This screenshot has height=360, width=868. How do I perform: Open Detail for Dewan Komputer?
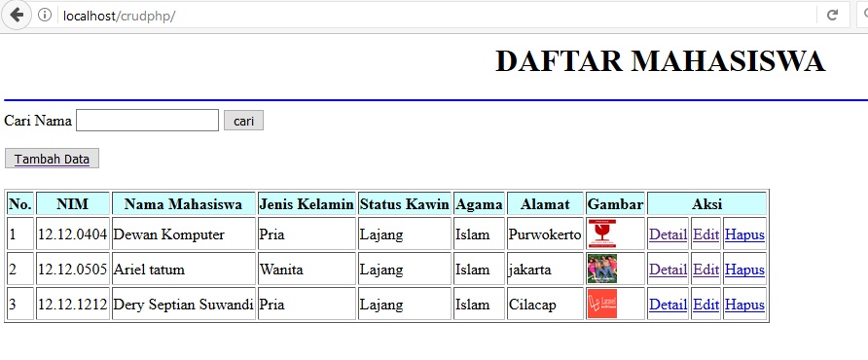tap(669, 234)
